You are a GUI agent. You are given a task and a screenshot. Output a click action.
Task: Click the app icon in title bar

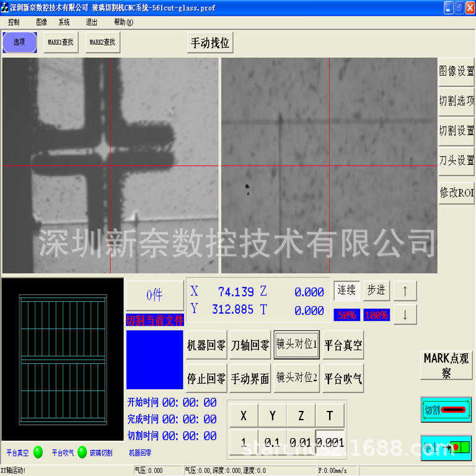(5, 7)
